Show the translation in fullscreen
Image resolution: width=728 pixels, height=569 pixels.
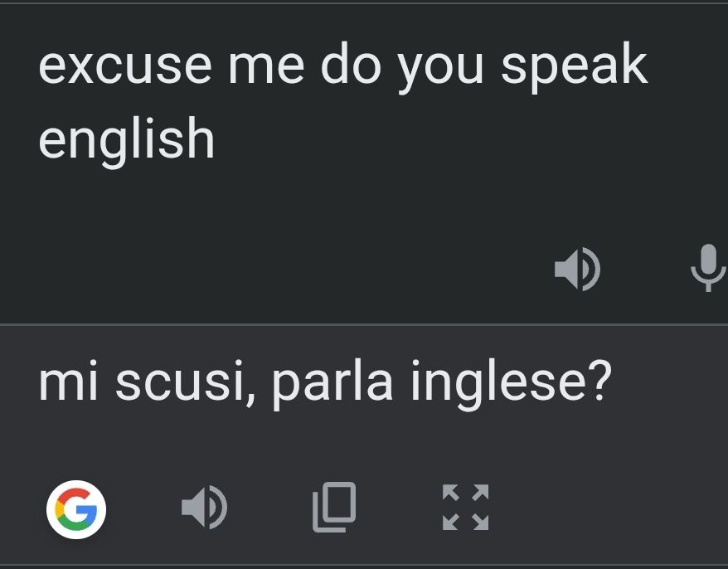click(465, 508)
